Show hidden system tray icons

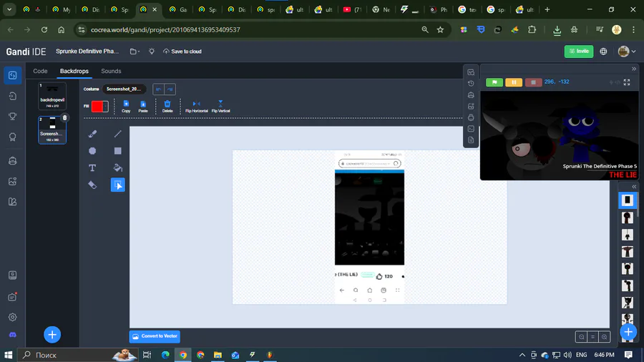coord(522,355)
